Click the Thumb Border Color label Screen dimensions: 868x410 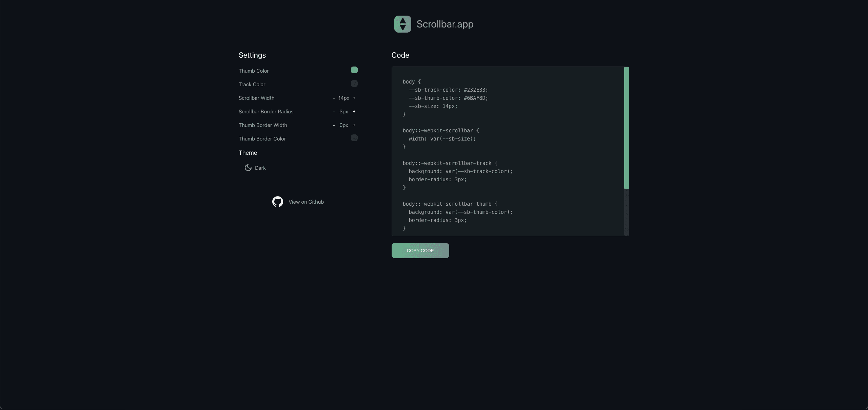pyautogui.click(x=262, y=139)
